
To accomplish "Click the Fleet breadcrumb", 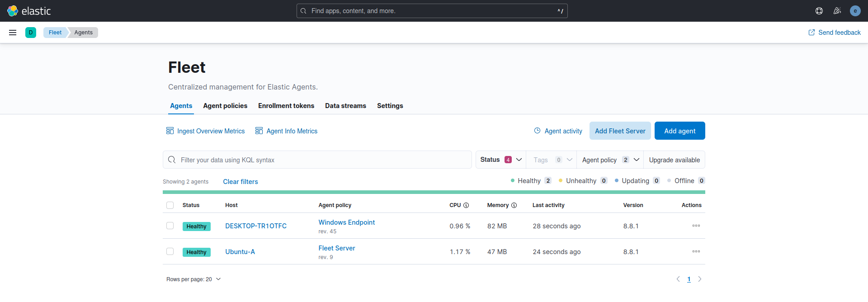I will (x=55, y=33).
